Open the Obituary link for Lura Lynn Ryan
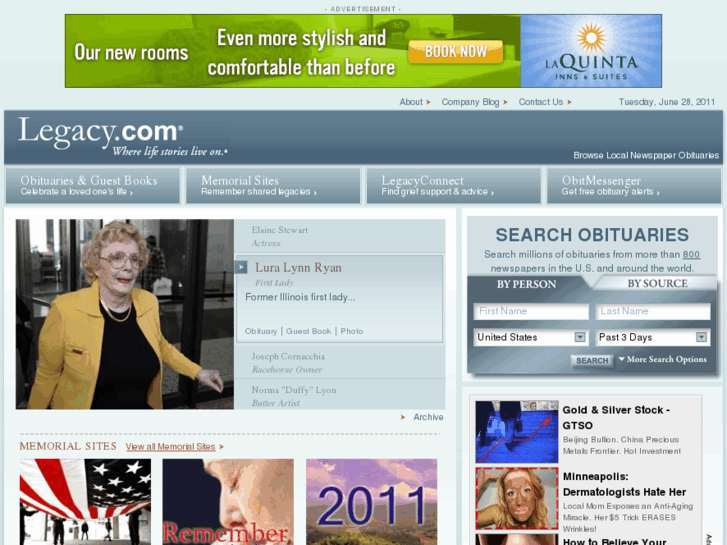 click(x=261, y=331)
